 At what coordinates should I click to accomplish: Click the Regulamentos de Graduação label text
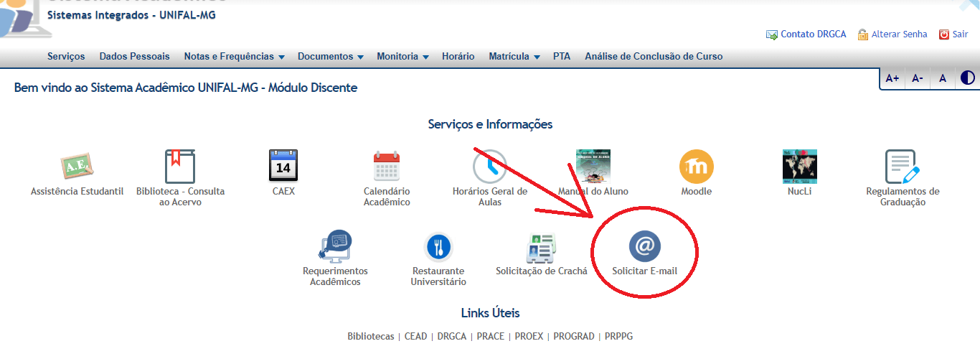coord(903,197)
